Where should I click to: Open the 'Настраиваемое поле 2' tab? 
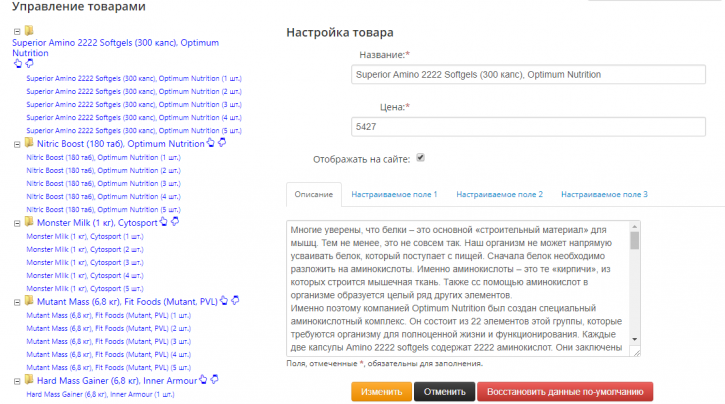[499, 195]
